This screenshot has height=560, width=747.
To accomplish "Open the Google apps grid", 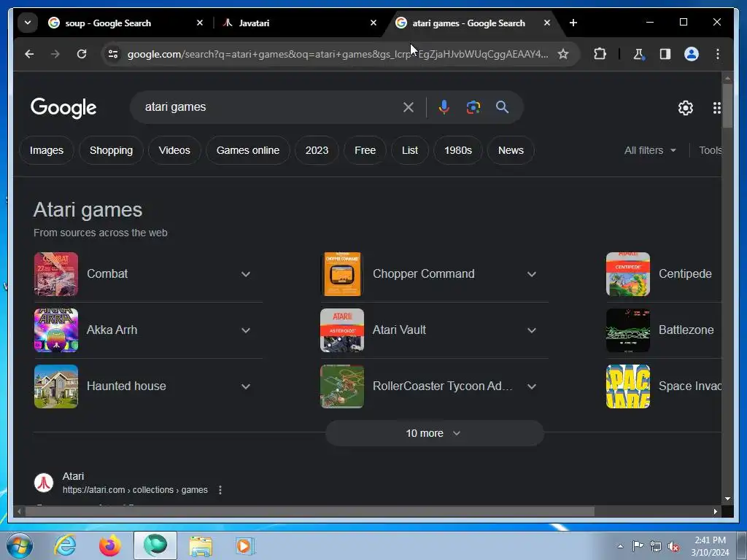I will coord(716,108).
